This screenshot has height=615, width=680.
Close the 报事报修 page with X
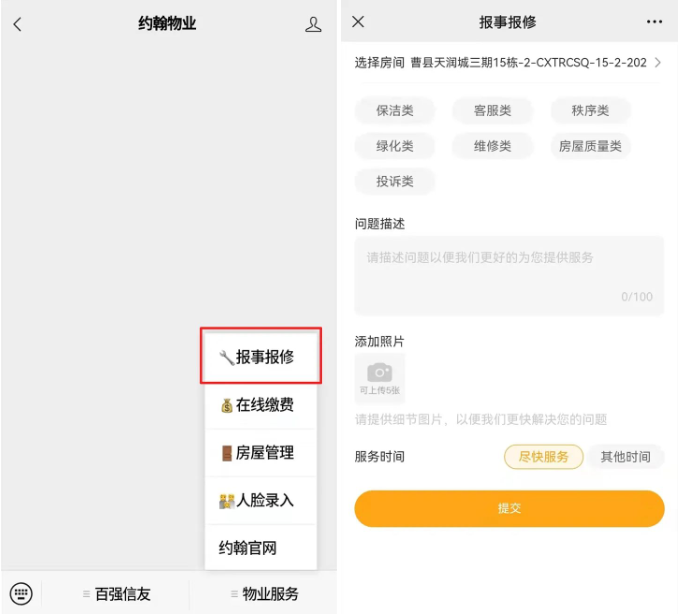358,22
